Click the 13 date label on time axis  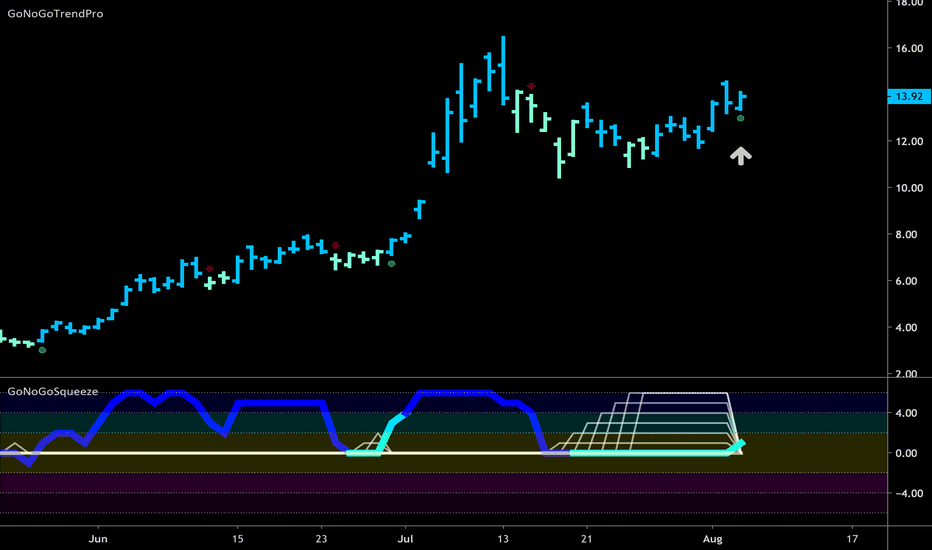point(503,539)
